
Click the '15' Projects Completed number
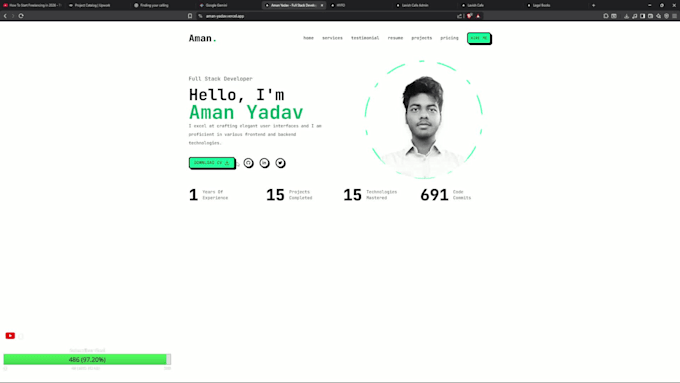(275, 195)
